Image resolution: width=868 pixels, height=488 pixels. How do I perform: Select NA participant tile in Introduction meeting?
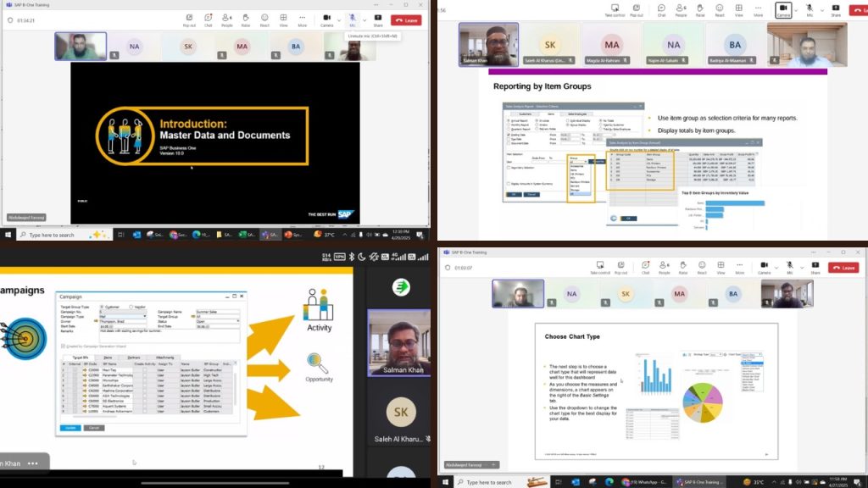pos(135,47)
